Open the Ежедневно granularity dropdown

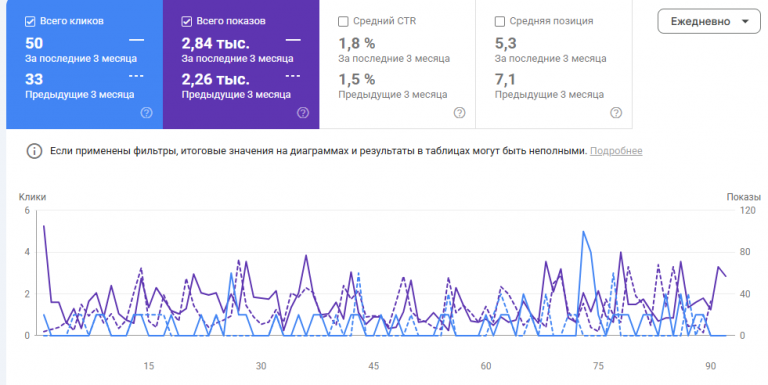(x=709, y=22)
